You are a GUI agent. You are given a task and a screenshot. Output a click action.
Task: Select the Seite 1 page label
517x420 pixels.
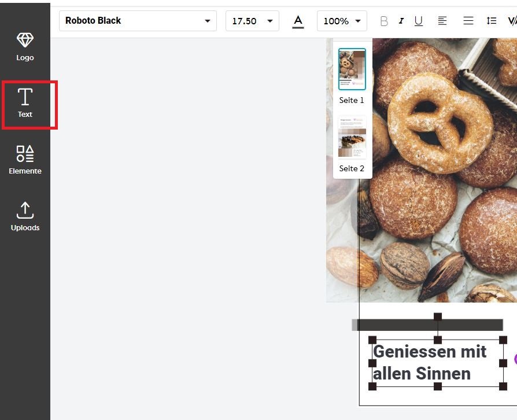pyautogui.click(x=352, y=100)
